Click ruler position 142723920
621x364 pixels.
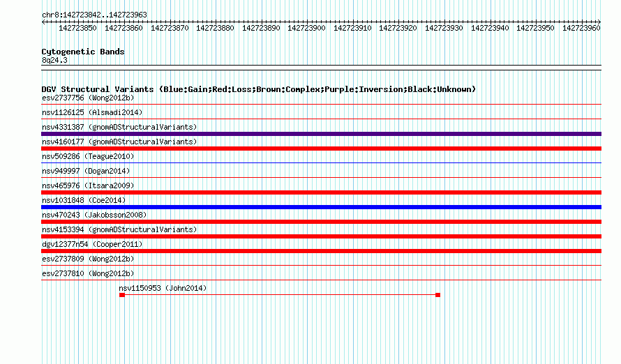click(398, 28)
